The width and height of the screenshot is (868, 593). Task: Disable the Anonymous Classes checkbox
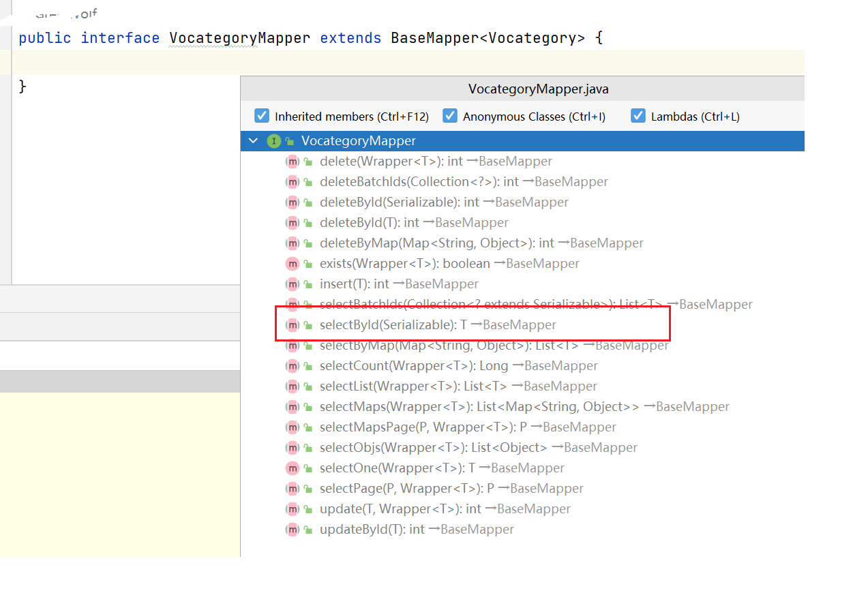tap(450, 116)
